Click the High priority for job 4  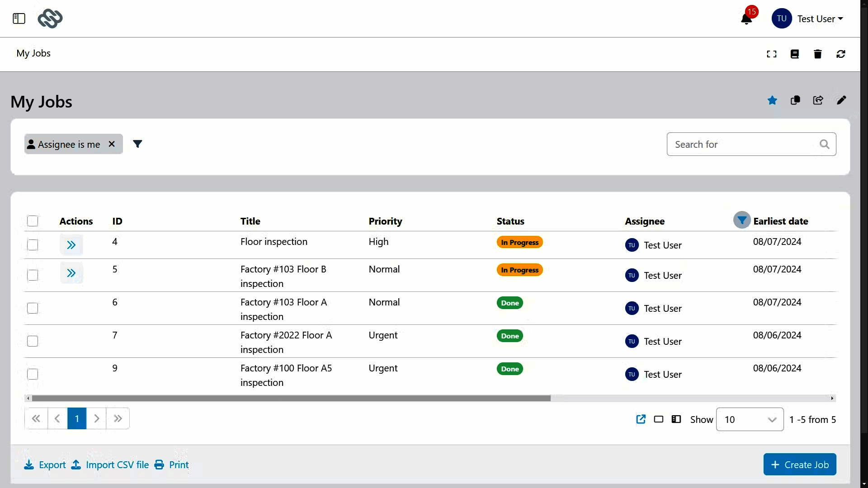pos(378,242)
